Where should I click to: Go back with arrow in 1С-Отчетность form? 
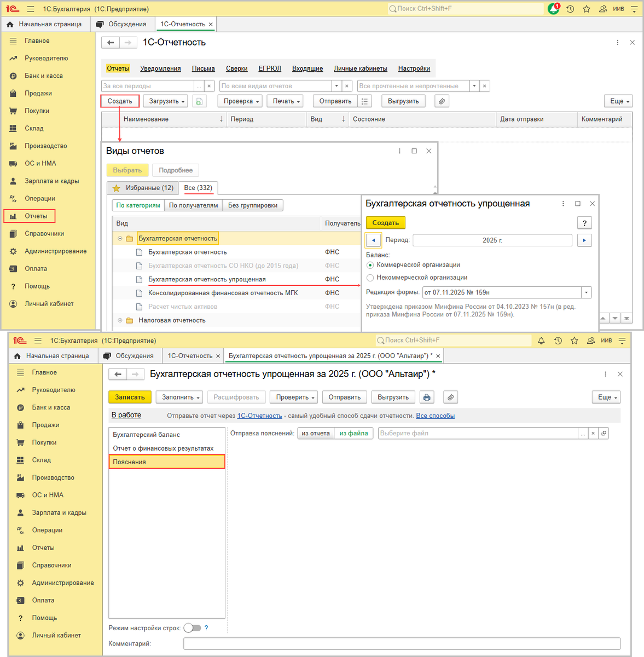111,43
